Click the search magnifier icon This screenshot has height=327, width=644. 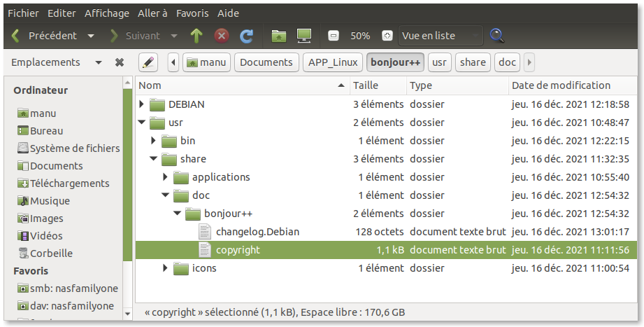coord(497,36)
